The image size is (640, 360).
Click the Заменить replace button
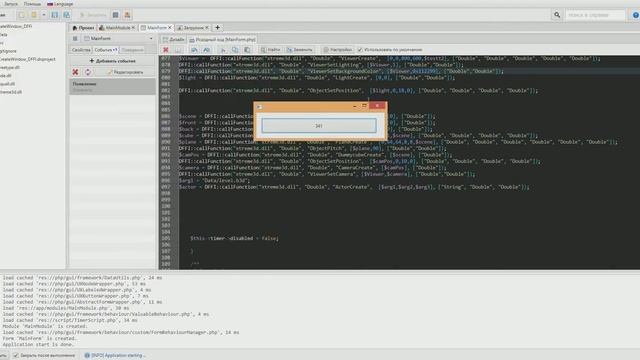pyautogui.click(x=300, y=50)
